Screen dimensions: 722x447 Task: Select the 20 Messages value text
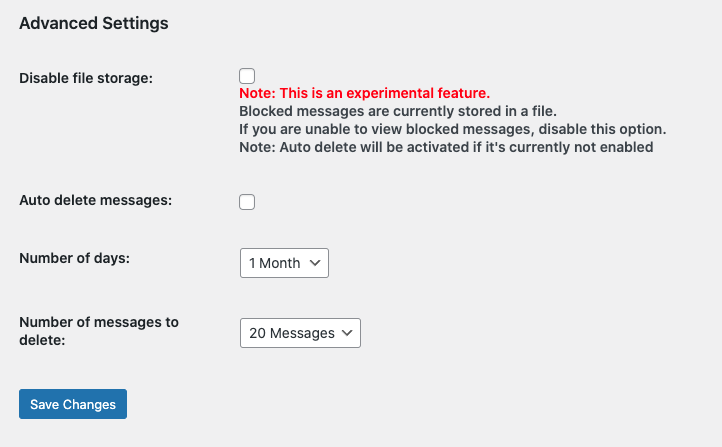tap(292, 333)
